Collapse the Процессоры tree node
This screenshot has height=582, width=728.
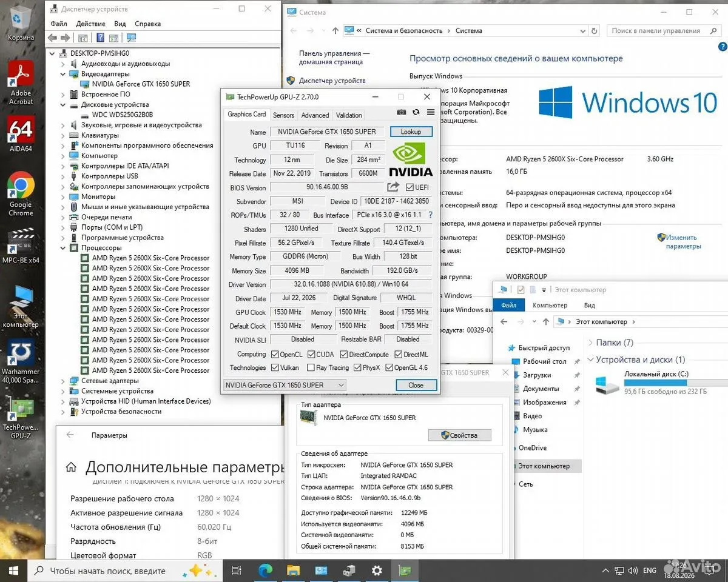click(62, 248)
